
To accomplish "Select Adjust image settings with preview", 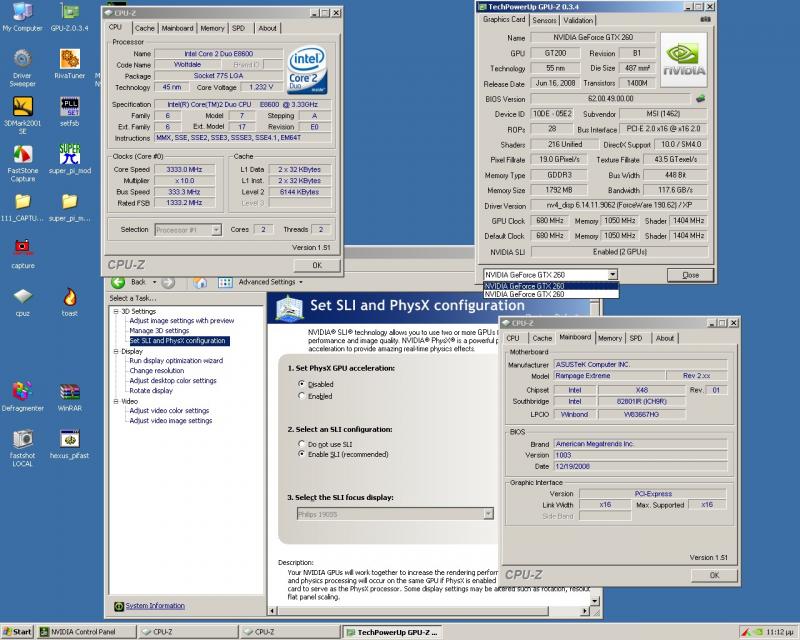I will tap(182, 321).
